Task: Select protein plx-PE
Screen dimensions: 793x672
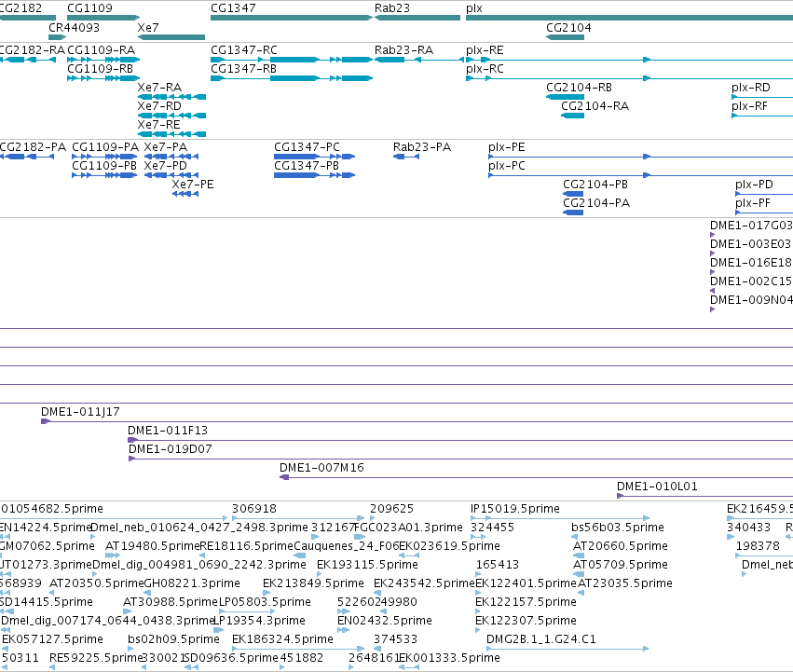Action: (x=640, y=157)
